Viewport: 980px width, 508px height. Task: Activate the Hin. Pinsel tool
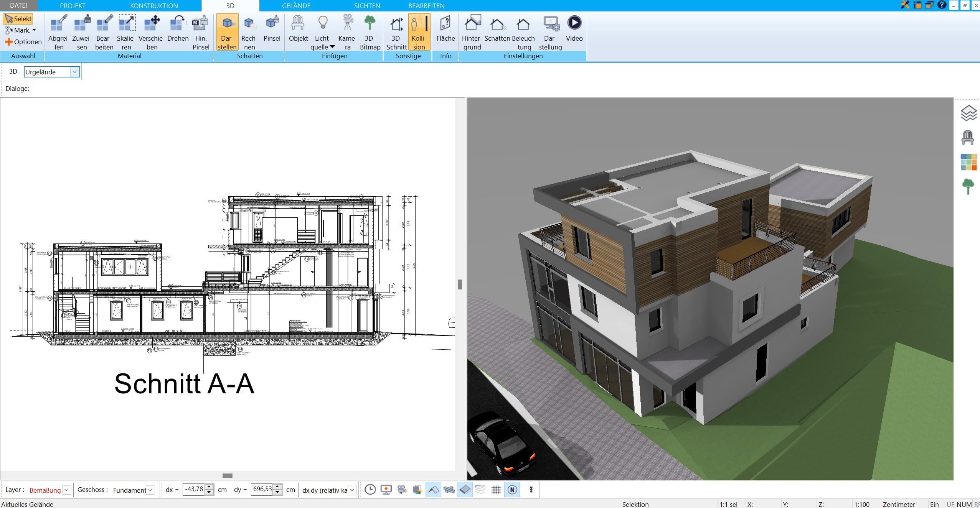pos(201,32)
